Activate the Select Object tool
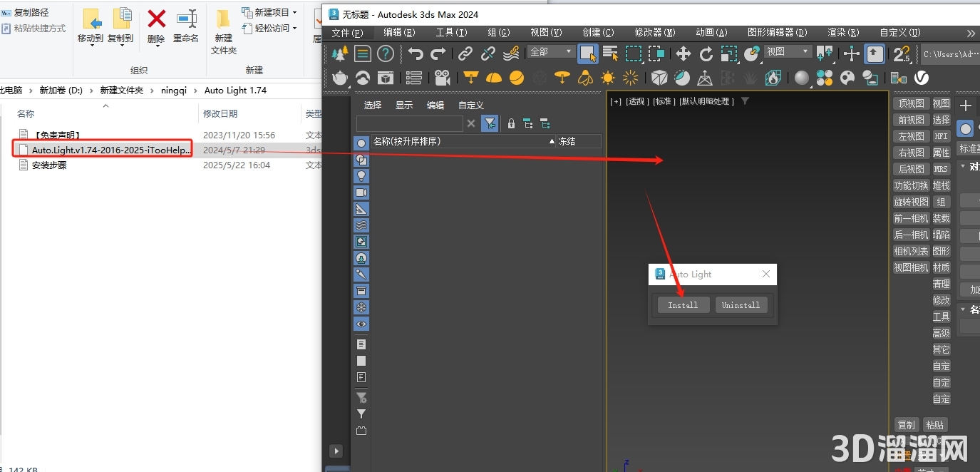This screenshot has height=472, width=980. pyautogui.click(x=588, y=53)
